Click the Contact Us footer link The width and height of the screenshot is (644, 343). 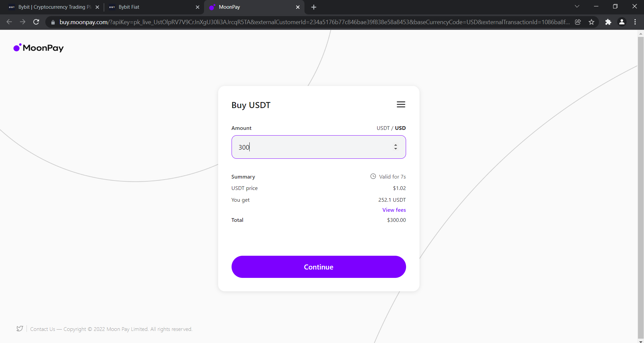point(43,329)
